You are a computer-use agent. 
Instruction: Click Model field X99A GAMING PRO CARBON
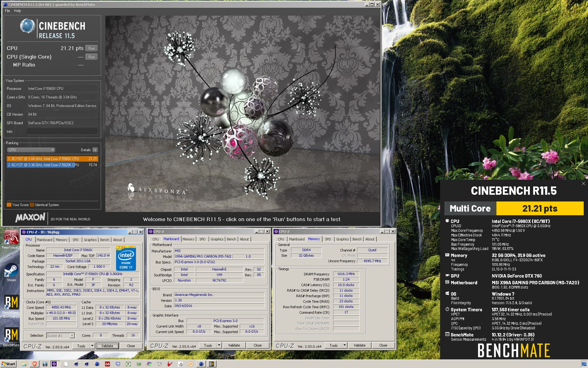203,256
